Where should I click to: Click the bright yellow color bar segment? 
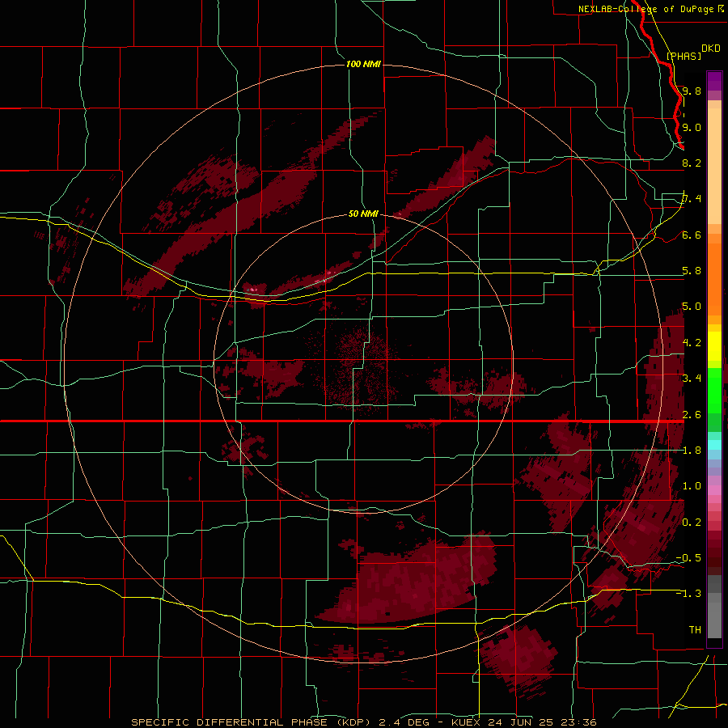[714, 346]
